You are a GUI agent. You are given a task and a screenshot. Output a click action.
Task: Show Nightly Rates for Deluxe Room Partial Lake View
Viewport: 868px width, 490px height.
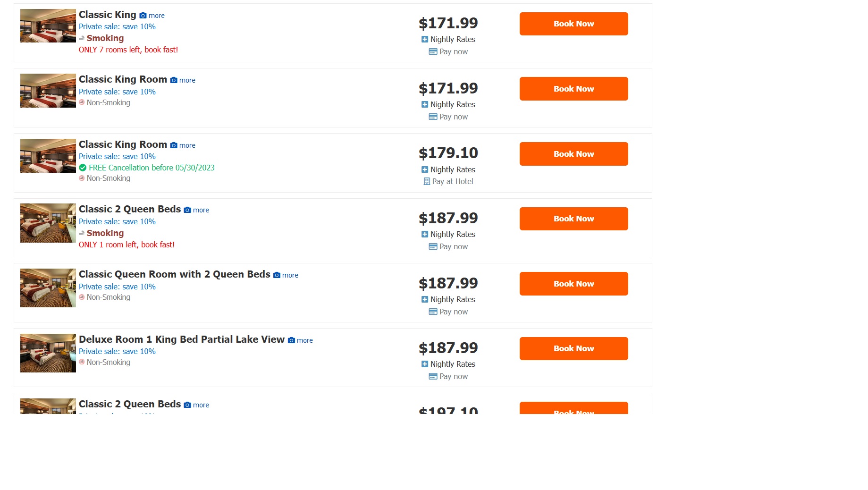tap(425, 364)
